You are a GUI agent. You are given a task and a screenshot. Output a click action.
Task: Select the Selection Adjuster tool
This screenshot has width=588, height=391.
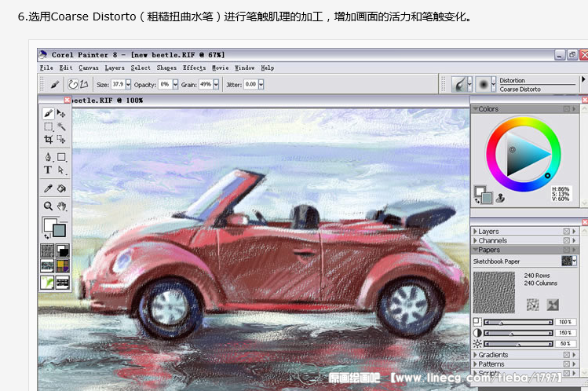click(x=61, y=140)
